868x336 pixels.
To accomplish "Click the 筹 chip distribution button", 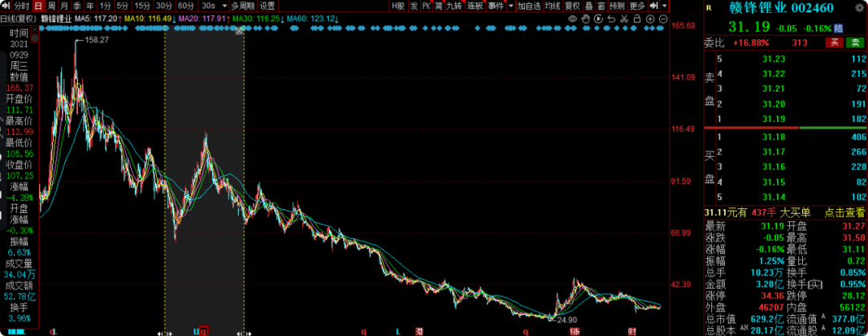I will (x=439, y=6).
